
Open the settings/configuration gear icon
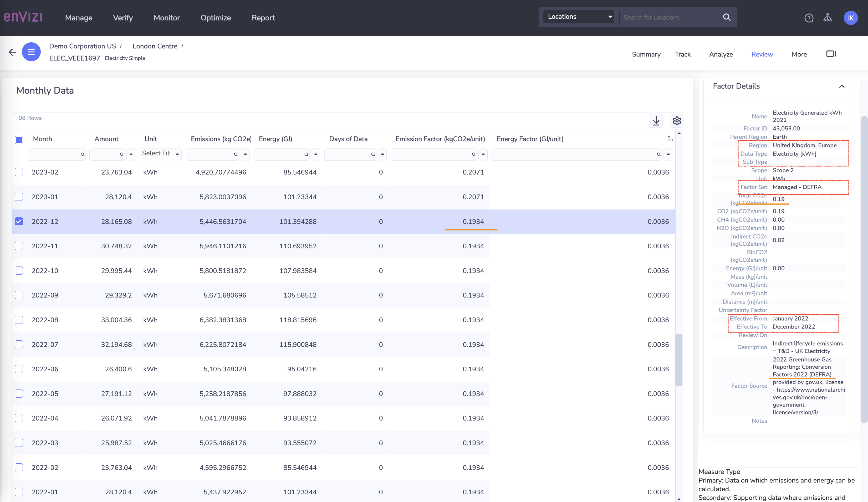click(x=676, y=121)
